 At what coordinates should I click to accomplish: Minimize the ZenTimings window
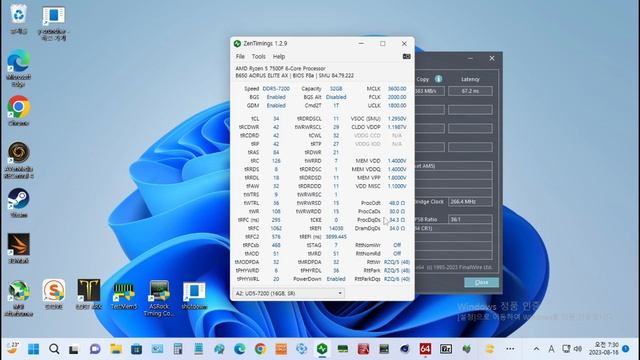click(361, 43)
